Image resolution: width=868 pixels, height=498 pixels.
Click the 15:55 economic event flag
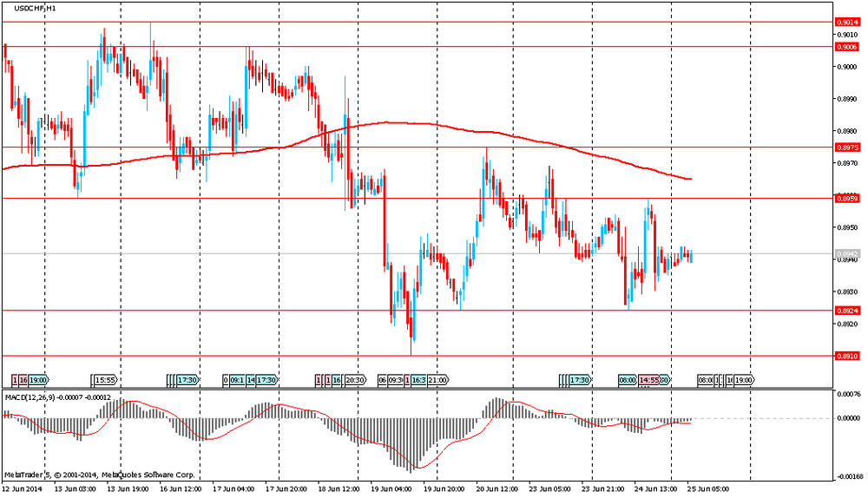(x=106, y=380)
